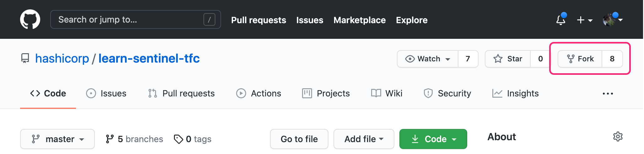Open the GitHub home logo
This screenshot has height=154, width=644.
pyautogui.click(x=30, y=19)
